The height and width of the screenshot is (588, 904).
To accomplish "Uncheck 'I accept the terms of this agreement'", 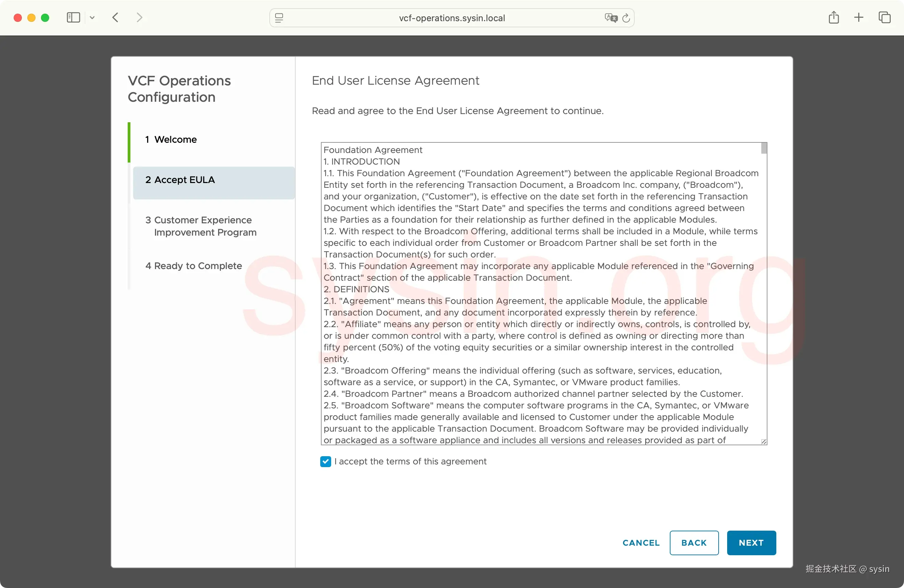I will (326, 462).
